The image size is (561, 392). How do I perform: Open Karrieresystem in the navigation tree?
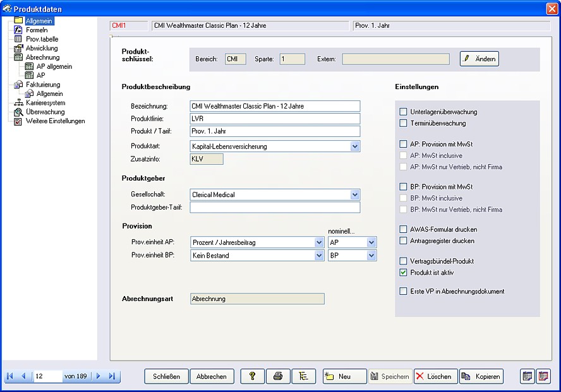pos(45,103)
